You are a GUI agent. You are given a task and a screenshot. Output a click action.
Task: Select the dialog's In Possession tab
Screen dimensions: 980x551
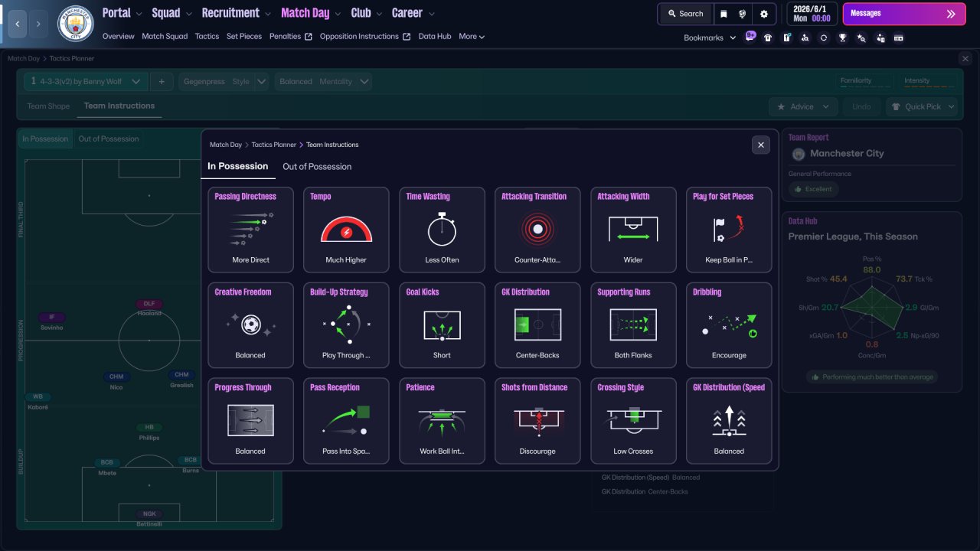coord(237,166)
